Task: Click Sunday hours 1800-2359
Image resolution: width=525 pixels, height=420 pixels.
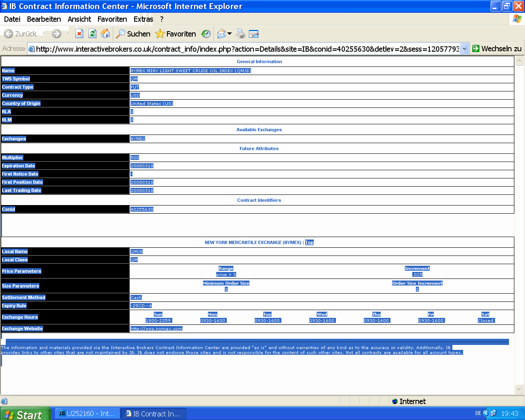Action: pos(158,320)
